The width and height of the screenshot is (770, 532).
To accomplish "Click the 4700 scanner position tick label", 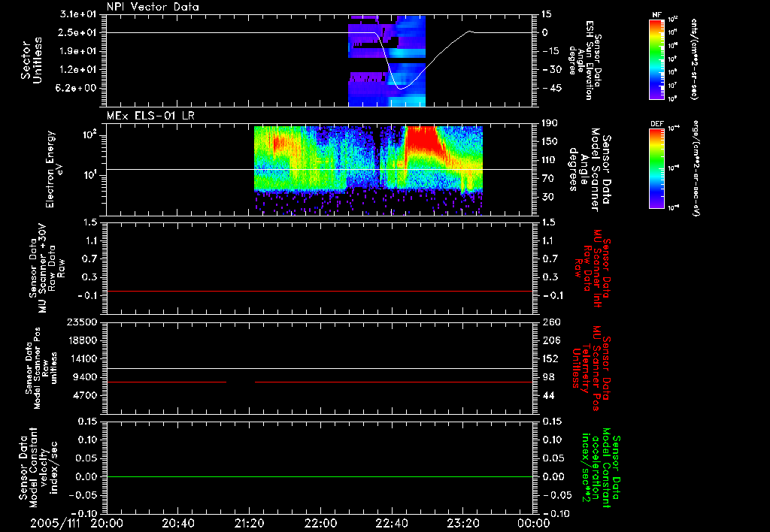I will (x=84, y=395).
